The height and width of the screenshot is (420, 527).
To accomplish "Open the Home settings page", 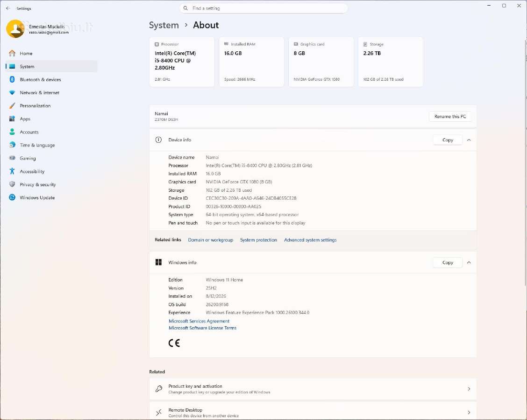I will [51, 53].
